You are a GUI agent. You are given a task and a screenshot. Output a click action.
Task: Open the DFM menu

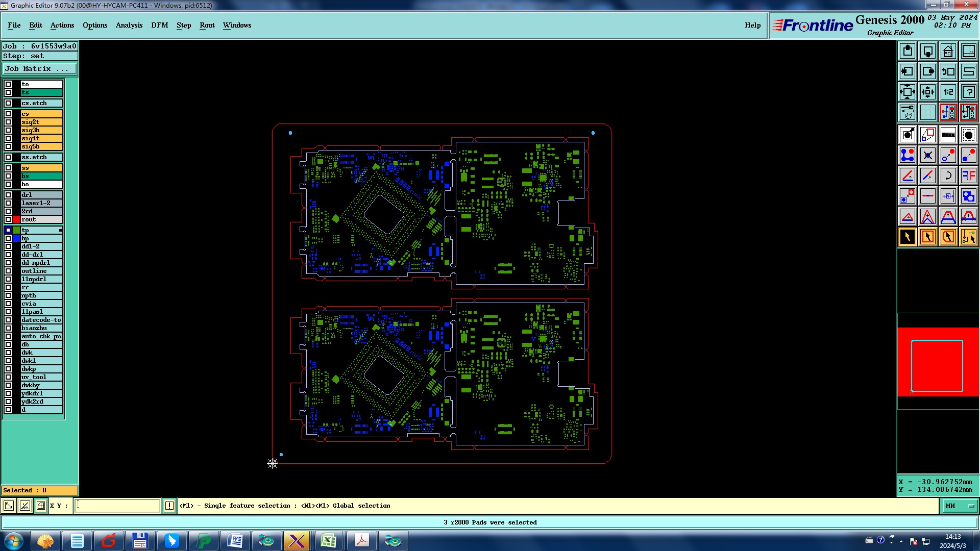point(159,25)
